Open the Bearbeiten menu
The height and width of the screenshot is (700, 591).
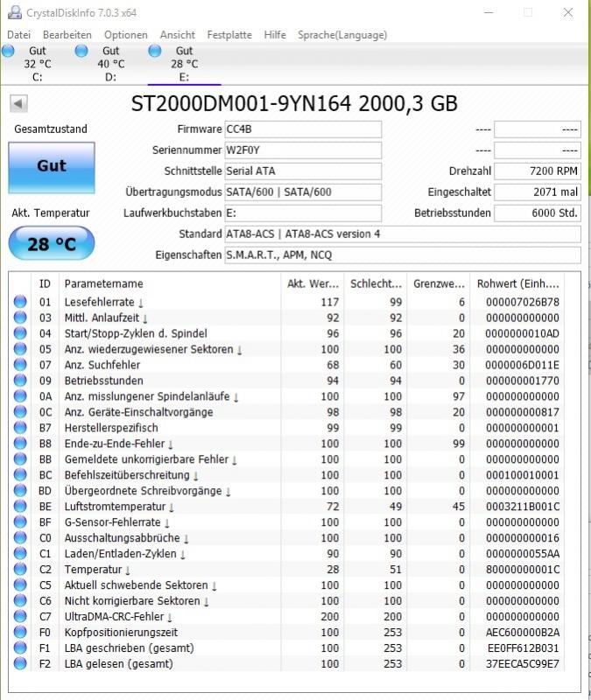click(x=67, y=35)
